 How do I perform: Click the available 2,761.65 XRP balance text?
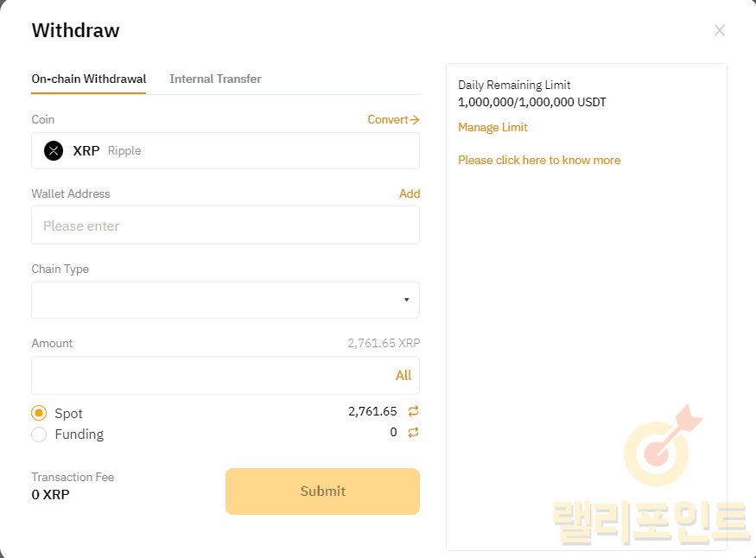[384, 344]
